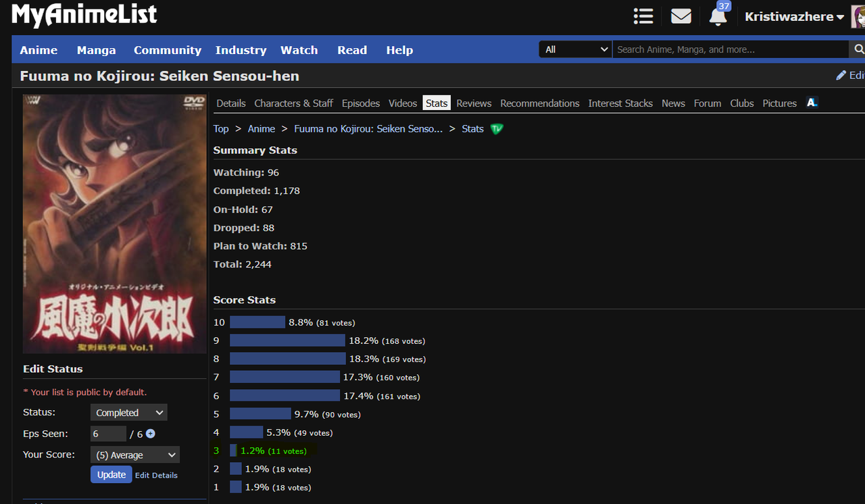This screenshot has height=504, width=865.
Task: Click the '49 votes' text for score 4
Action: pyautogui.click(x=314, y=433)
